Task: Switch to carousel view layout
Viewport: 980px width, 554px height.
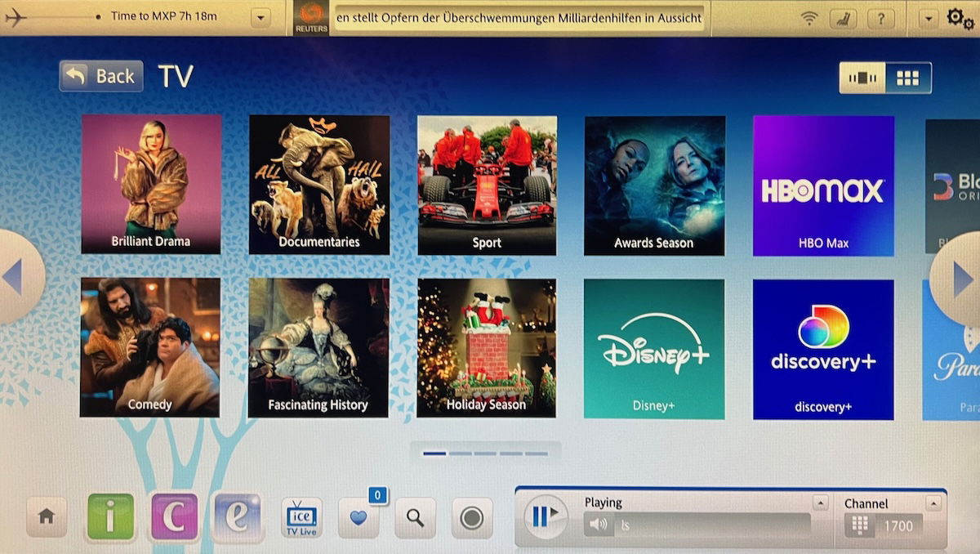Action: point(862,78)
